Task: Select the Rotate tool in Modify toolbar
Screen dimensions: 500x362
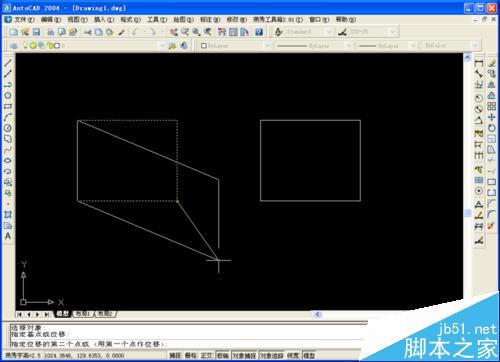Action: 491,128
